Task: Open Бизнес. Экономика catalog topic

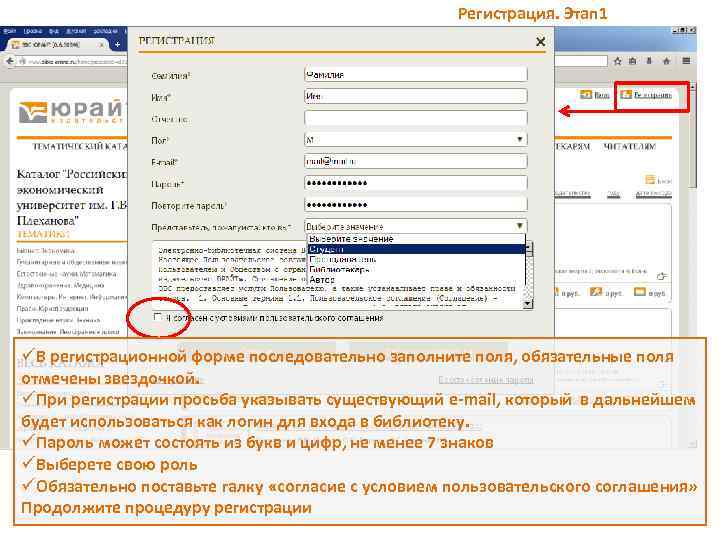Action: (46, 251)
